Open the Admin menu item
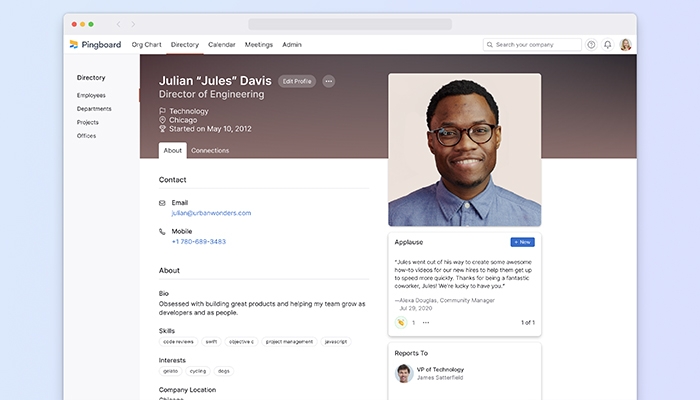Image resolution: width=700 pixels, height=400 pixels. (292, 45)
